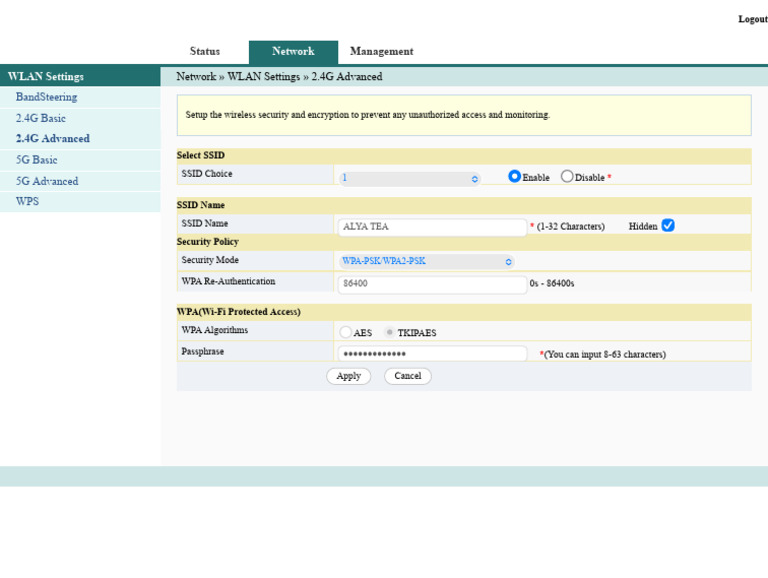Toggle the Hidden SSID checkbox

point(668,226)
